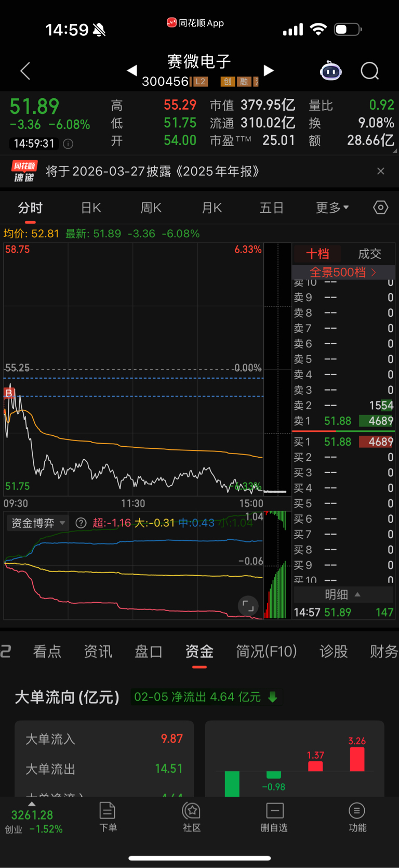This screenshot has width=399, height=868.
Task: Tap the L2 badge next to 300456
Action: pos(201,82)
